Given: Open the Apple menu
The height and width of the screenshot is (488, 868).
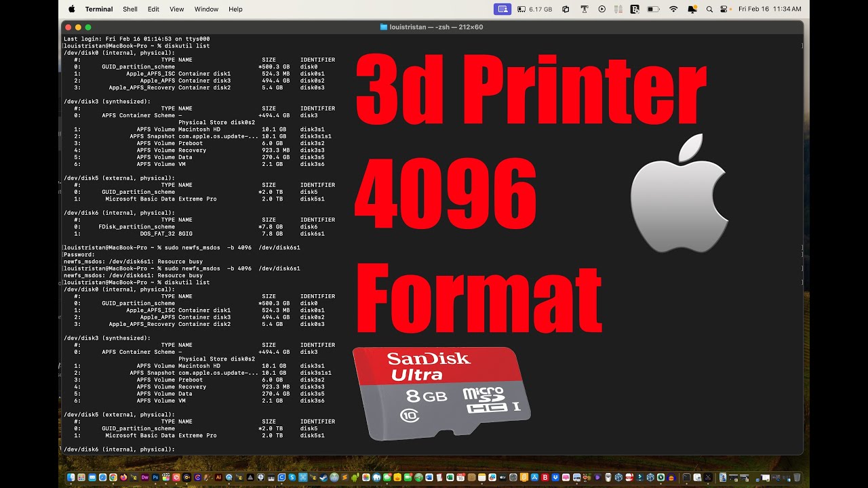Looking at the screenshot, I should click(x=72, y=9).
